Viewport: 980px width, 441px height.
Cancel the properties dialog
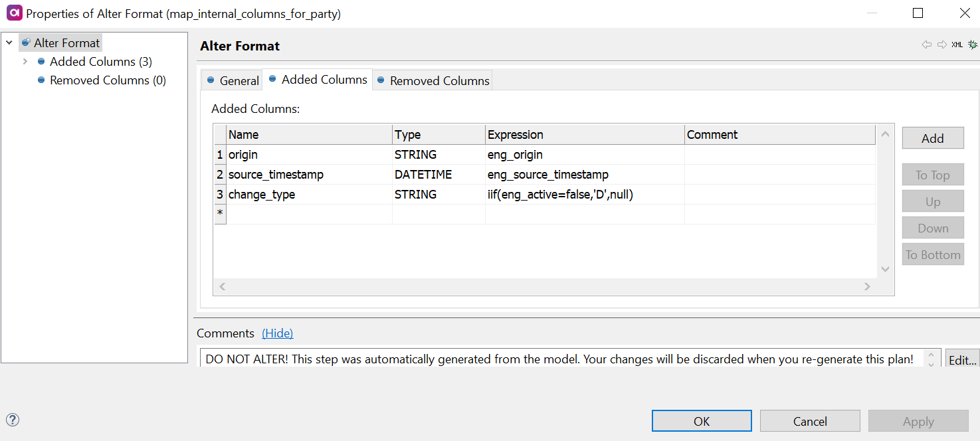tap(810, 421)
